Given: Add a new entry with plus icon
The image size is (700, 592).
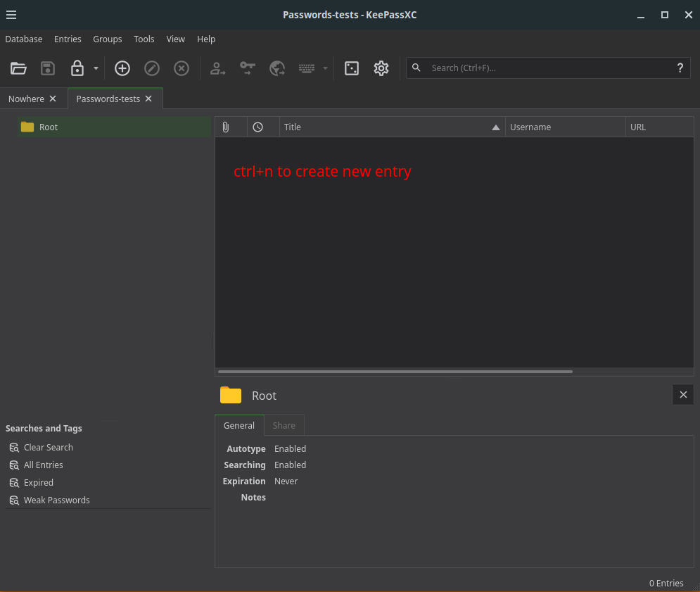Looking at the screenshot, I should 122,68.
